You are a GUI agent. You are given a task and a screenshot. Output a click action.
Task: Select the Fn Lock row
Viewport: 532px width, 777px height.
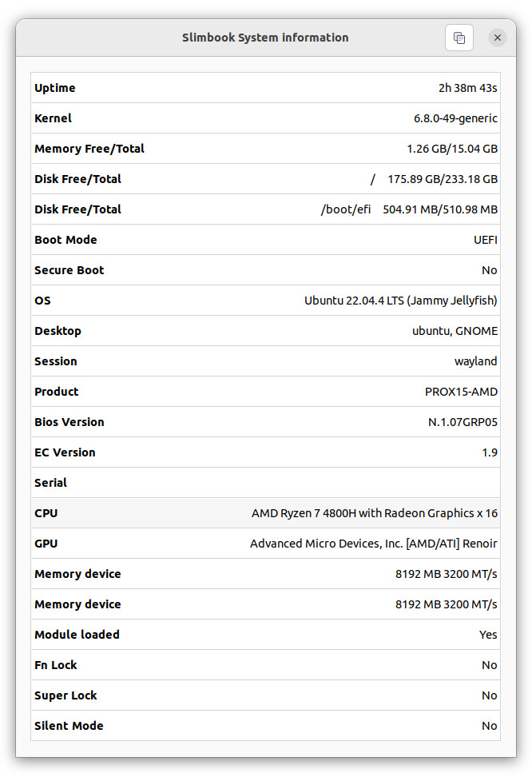[265, 665]
